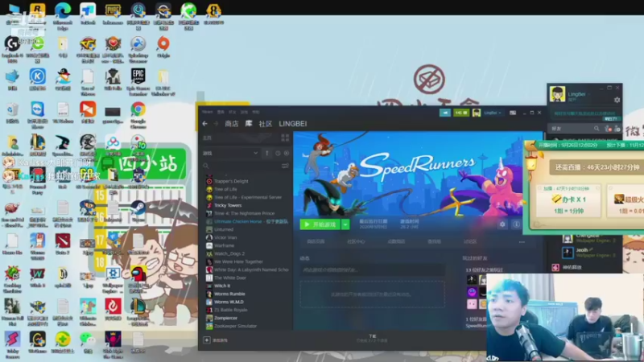Screen dimensions: 644x362
Task: Switch to the Store (商店) tab
Action: 232,124
